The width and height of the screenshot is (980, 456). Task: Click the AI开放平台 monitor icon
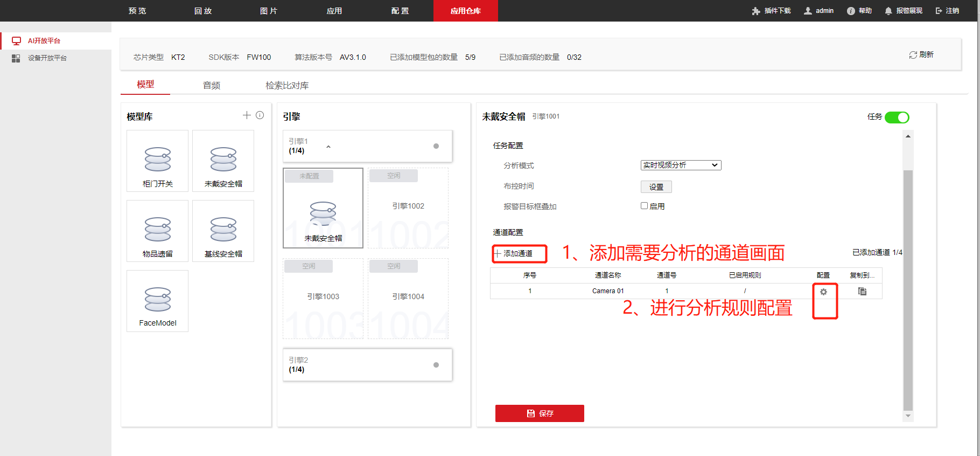tap(16, 41)
